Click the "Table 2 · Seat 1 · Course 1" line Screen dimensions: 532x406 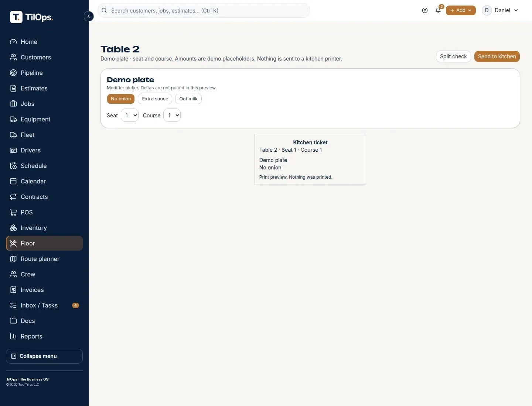[290, 150]
